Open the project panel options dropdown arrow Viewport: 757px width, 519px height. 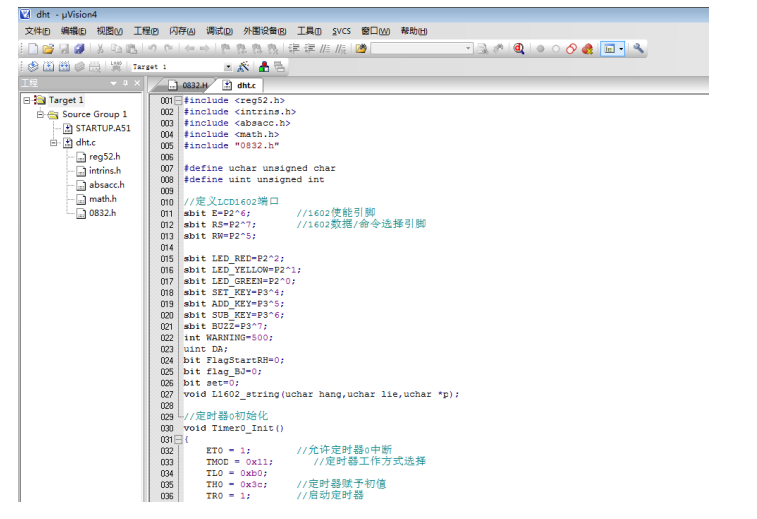tap(113, 84)
